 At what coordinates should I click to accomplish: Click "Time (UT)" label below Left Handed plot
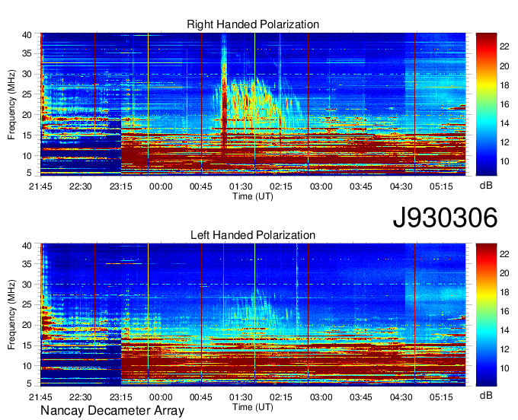point(253,407)
